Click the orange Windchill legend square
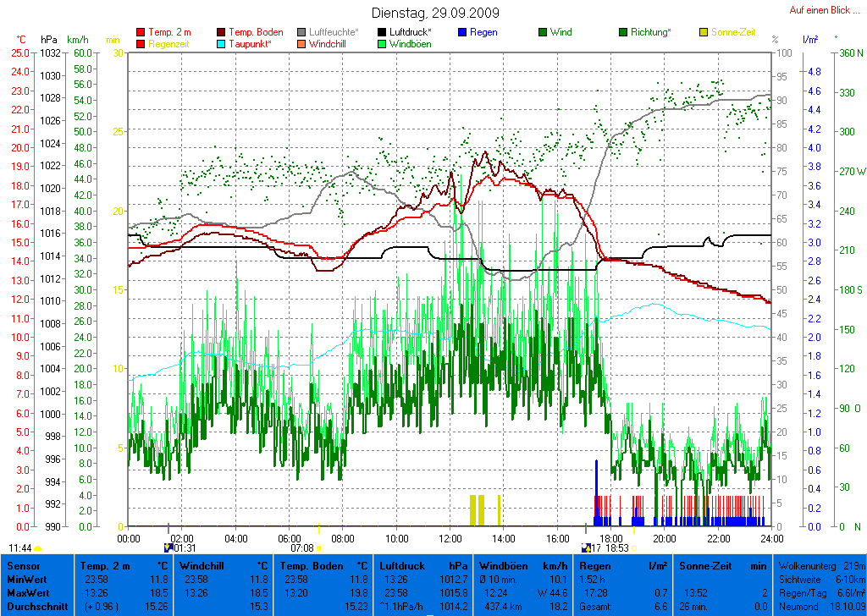The width and height of the screenshot is (867, 616). [302, 43]
